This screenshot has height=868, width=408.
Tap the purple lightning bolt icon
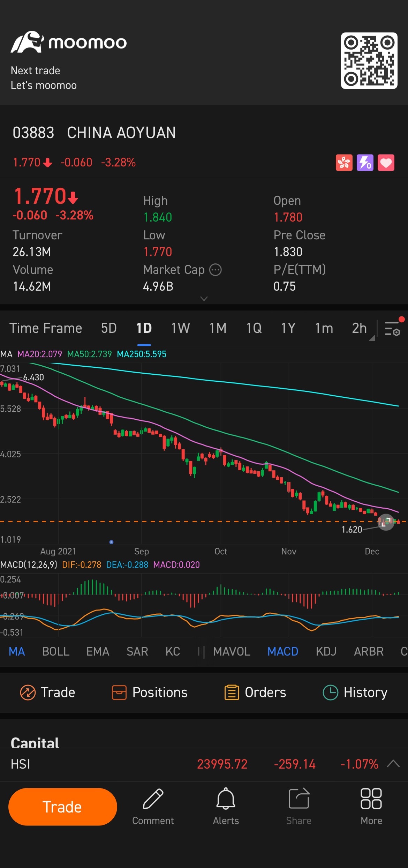pos(365,163)
